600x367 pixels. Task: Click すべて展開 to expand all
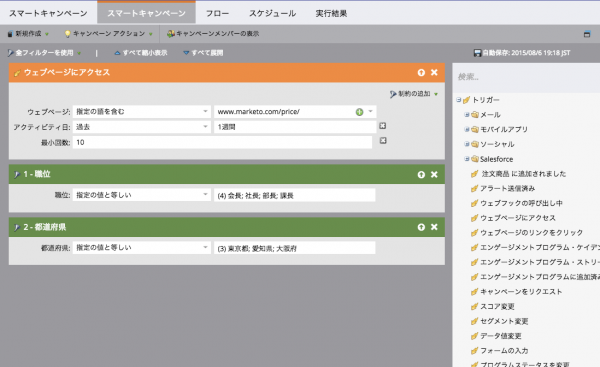coord(203,53)
